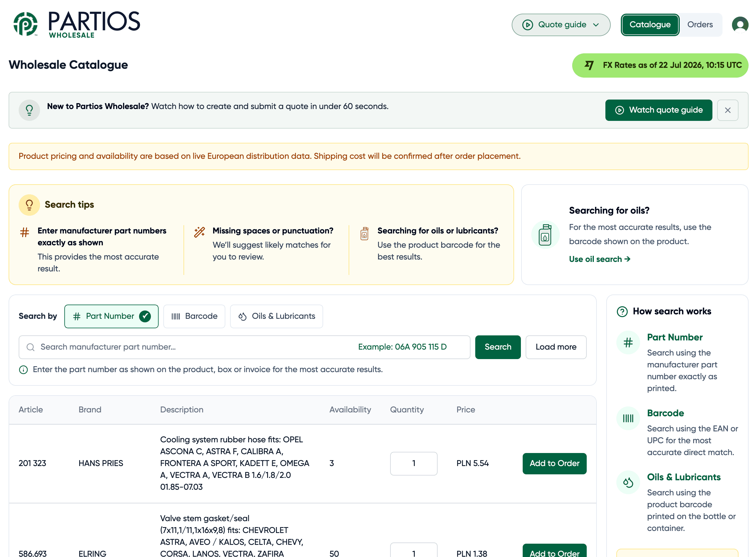
Task: Switch to the Orders tab
Action: 700,25
